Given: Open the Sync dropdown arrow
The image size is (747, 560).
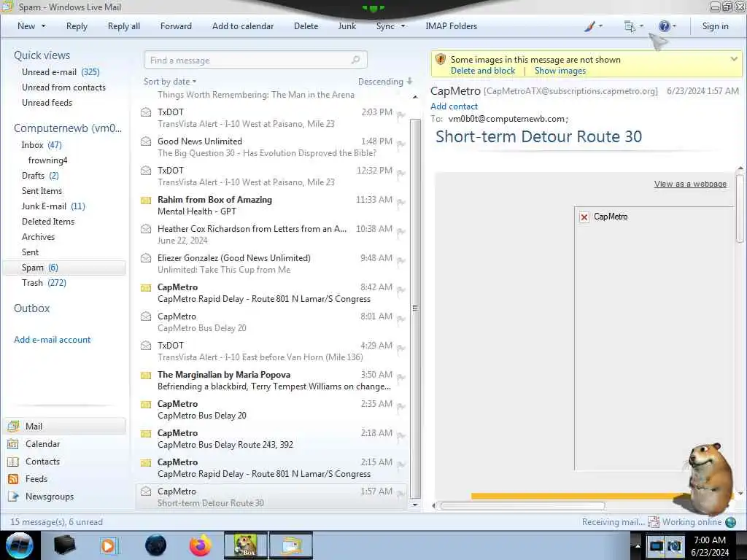Looking at the screenshot, I should (403, 26).
